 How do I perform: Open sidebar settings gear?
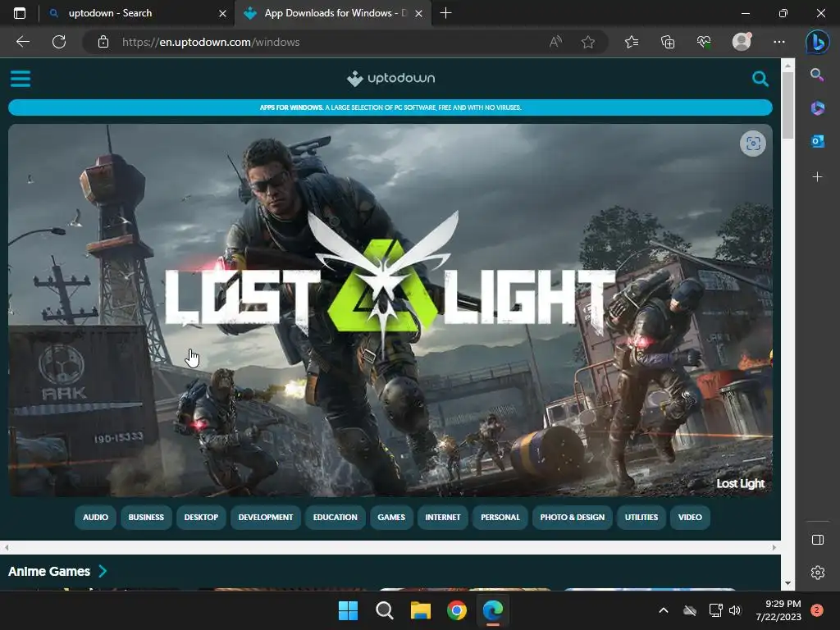[818, 573]
